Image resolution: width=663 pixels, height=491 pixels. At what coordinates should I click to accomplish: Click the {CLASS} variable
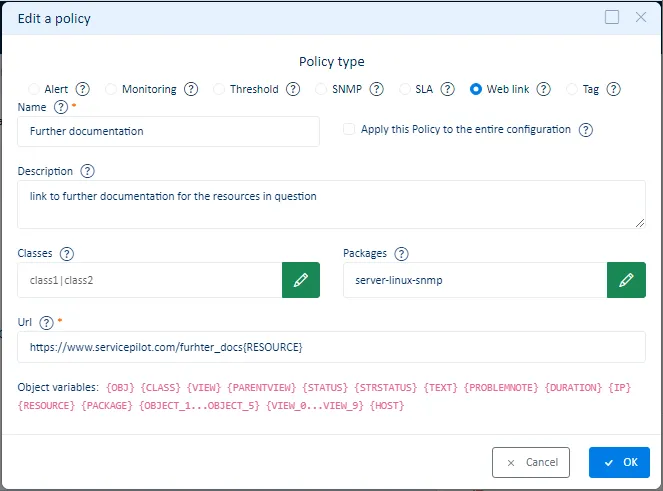click(x=161, y=387)
